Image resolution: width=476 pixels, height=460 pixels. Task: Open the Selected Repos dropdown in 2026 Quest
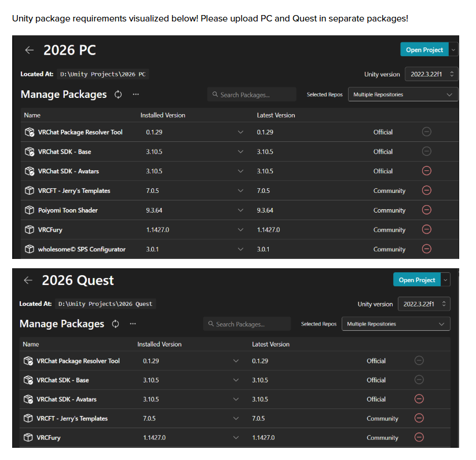click(396, 324)
